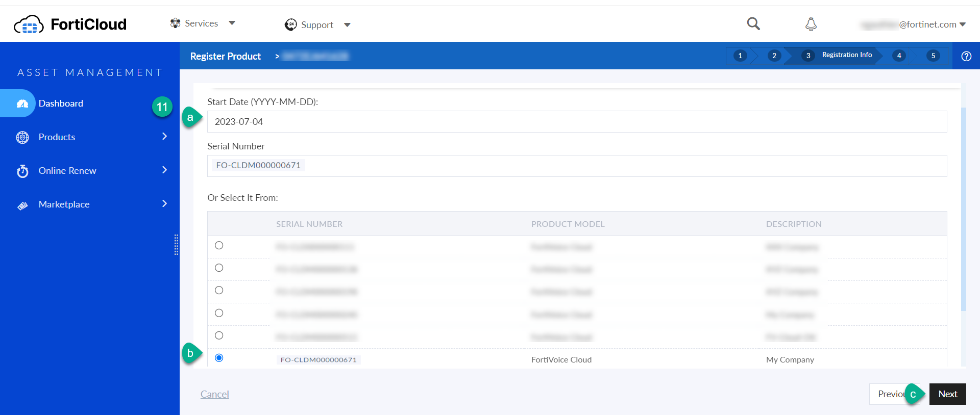Go to wizard step 1

[x=740, y=56]
